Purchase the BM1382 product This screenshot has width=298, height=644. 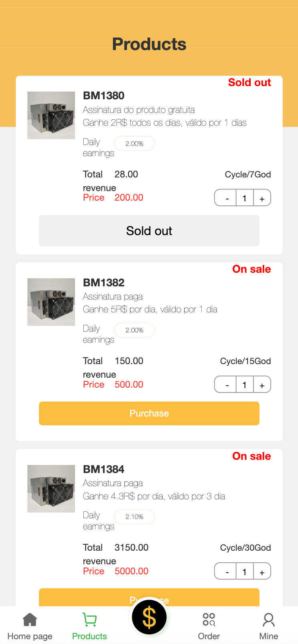(x=149, y=413)
